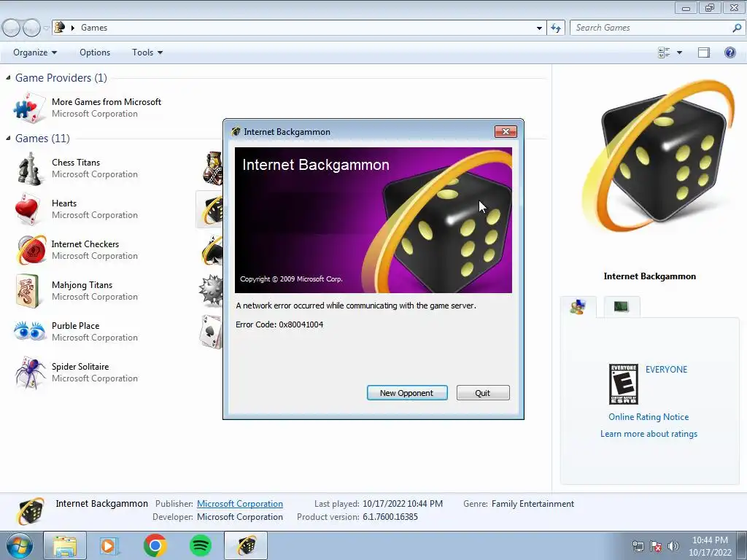Image resolution: width=747 pixels, height=560 pixels.
Task: Open the Online Rating Notice link
Action: pyautogui.click(x=649, y=417)
